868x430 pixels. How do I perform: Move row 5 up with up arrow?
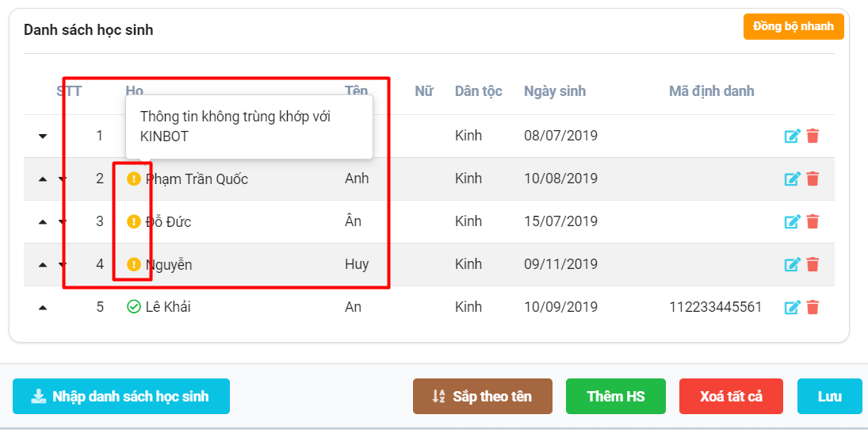click(x=43, y=308)
